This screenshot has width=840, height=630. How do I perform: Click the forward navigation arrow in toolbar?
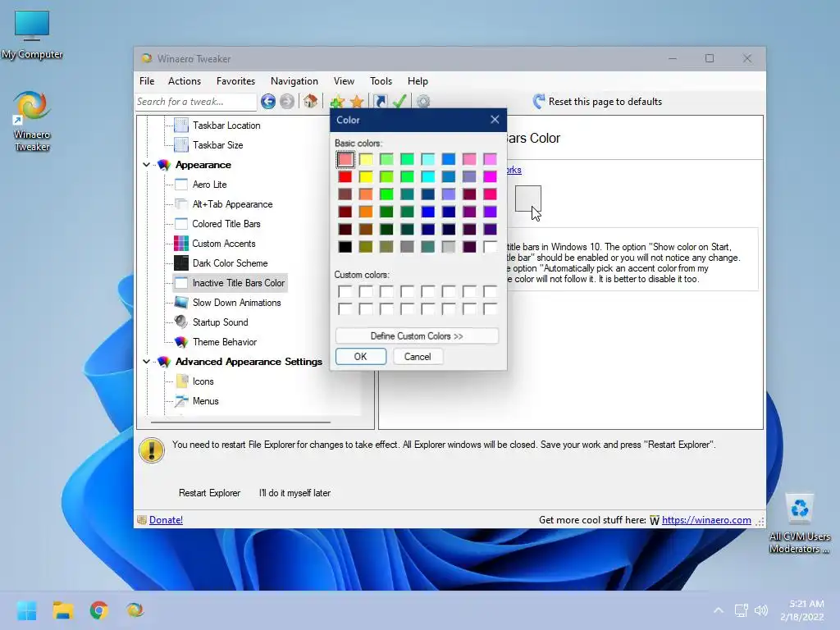(x=287, y=101)
